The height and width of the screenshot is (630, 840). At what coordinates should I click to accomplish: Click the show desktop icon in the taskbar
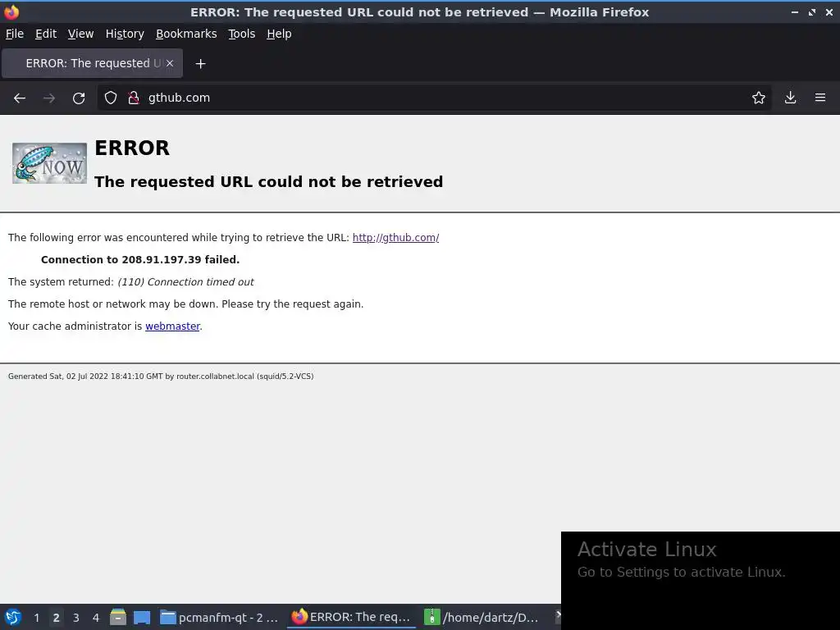pyautogui.click(x=142, y=617)
